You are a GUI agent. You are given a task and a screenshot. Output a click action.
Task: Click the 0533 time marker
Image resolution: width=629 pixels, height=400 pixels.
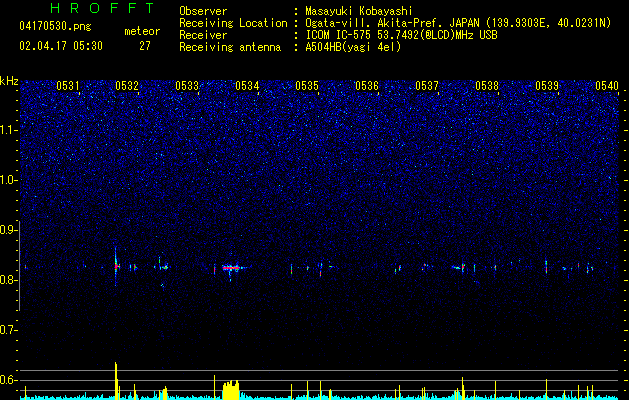(187, 85)
